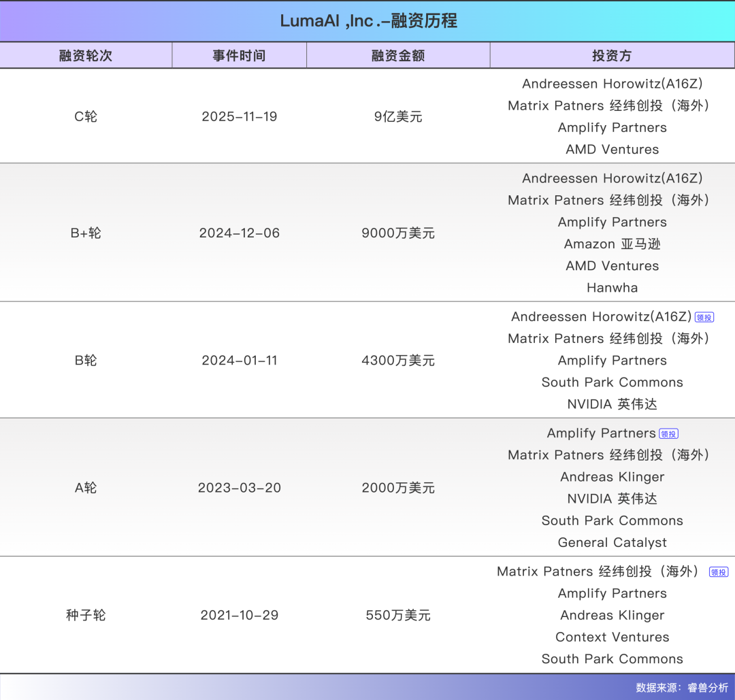This screenshot has height=700, width=735.
Task: Select the 种子轮 round cell
Action: coord(86,615)
